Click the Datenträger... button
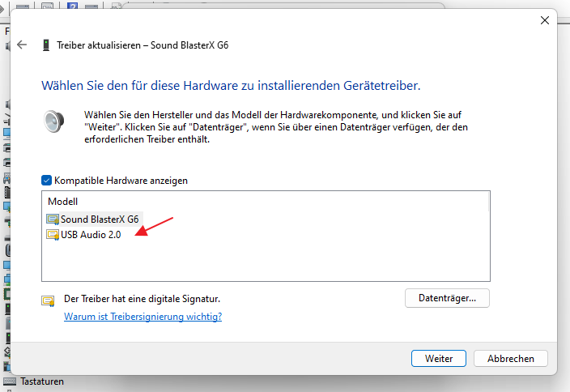The image size is (570, 392). (447, 298)
